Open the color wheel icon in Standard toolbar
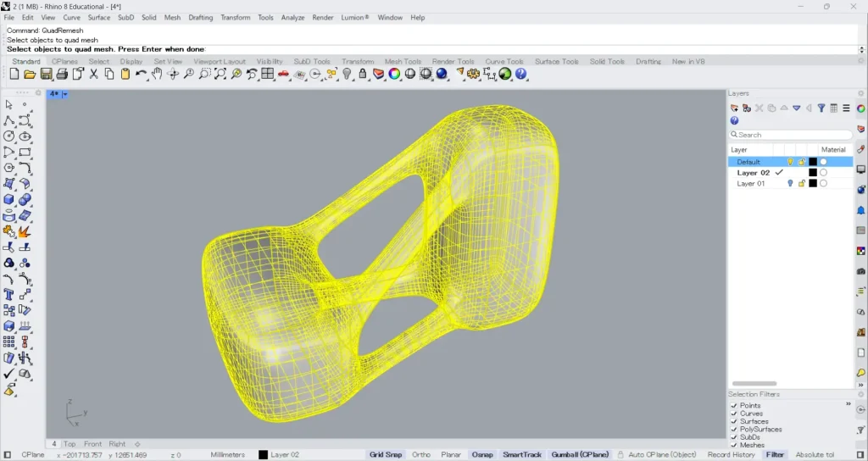 (394, 75)
